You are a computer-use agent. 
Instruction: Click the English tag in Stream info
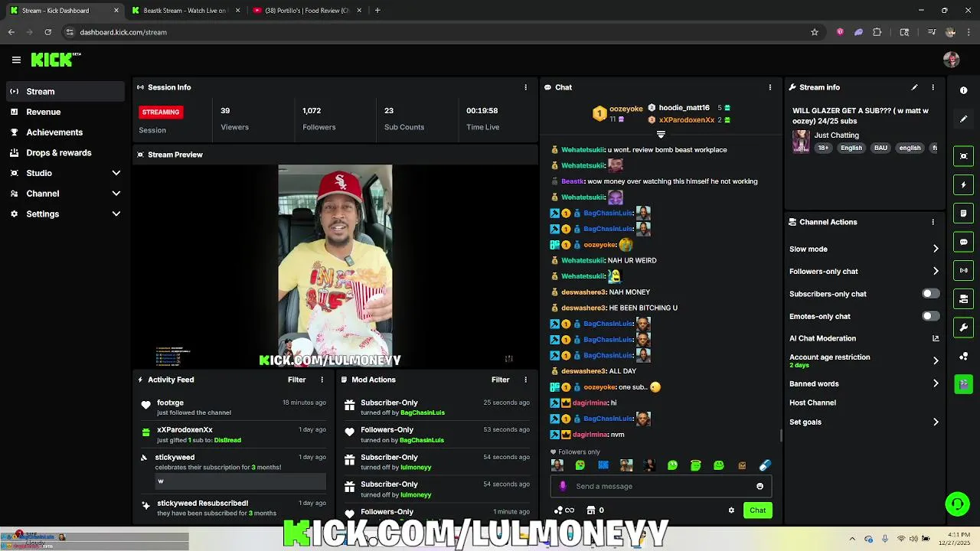pos(851,148)
